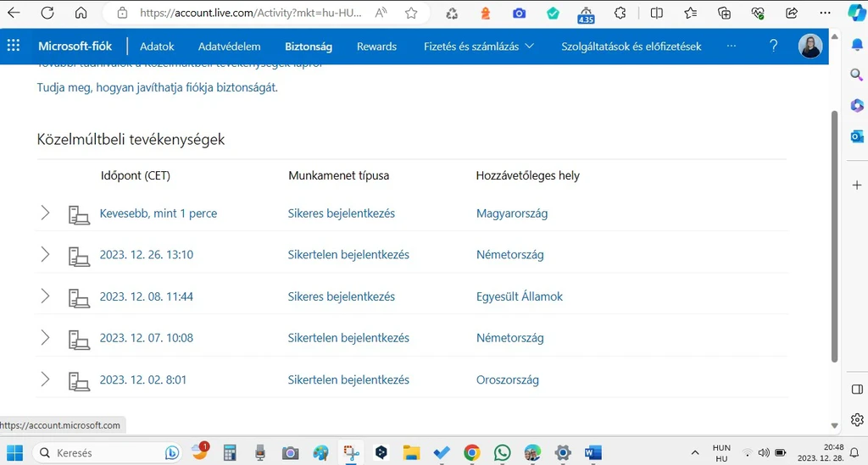Open browser extensions puzzle icon
Image resolution: width=868 pixels, height=465 pixels.
620,13
